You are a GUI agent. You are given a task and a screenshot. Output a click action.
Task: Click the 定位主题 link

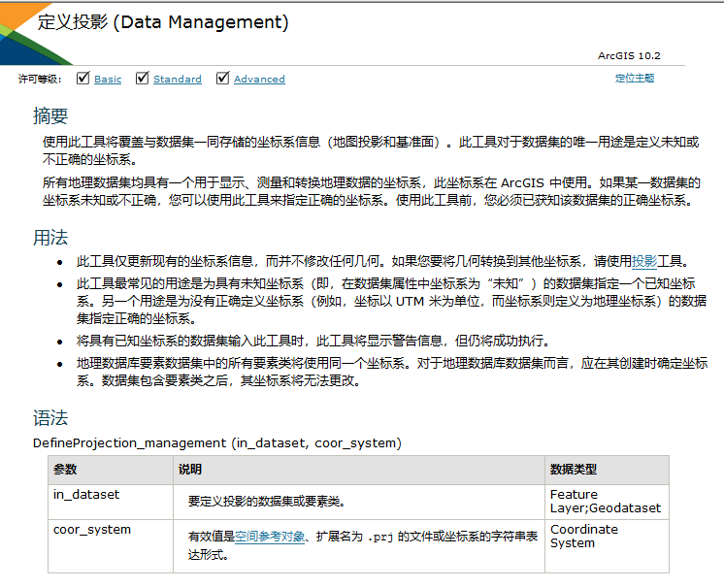(x=635, y=78)
